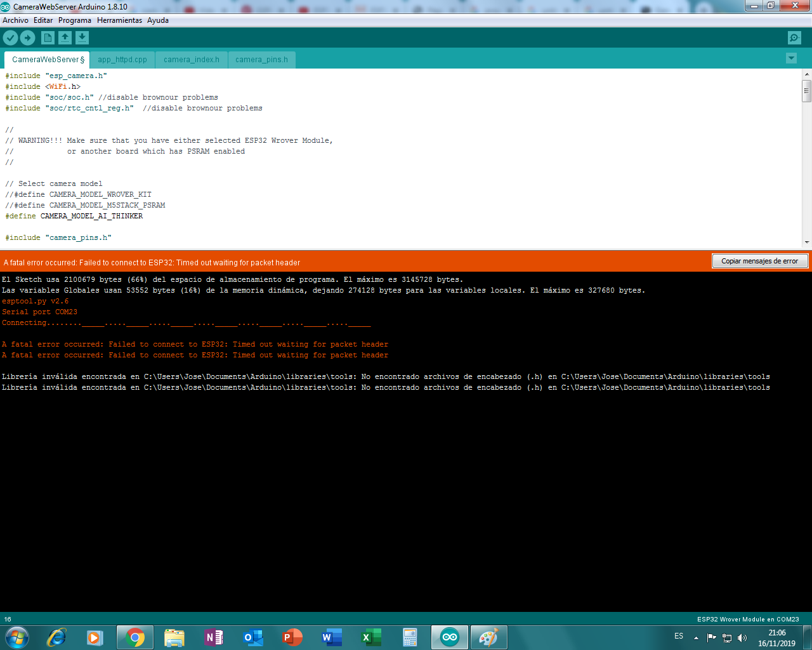This screenshot has width=812, height=650.
Task: Click console line 'Serial port COM23'
Action: (x=39, y=312)
